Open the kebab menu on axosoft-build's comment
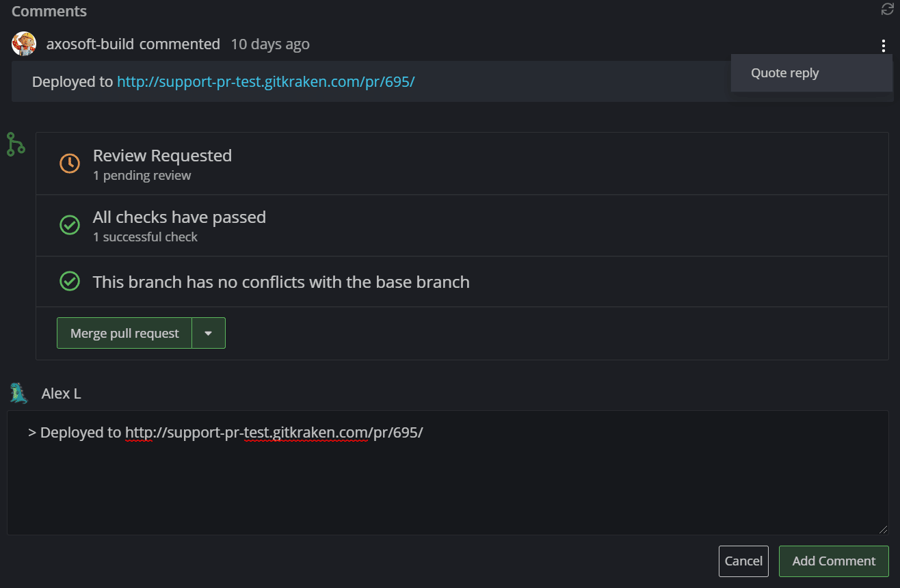Viewport: 900px width, 588px height. (x=883, y=45)
